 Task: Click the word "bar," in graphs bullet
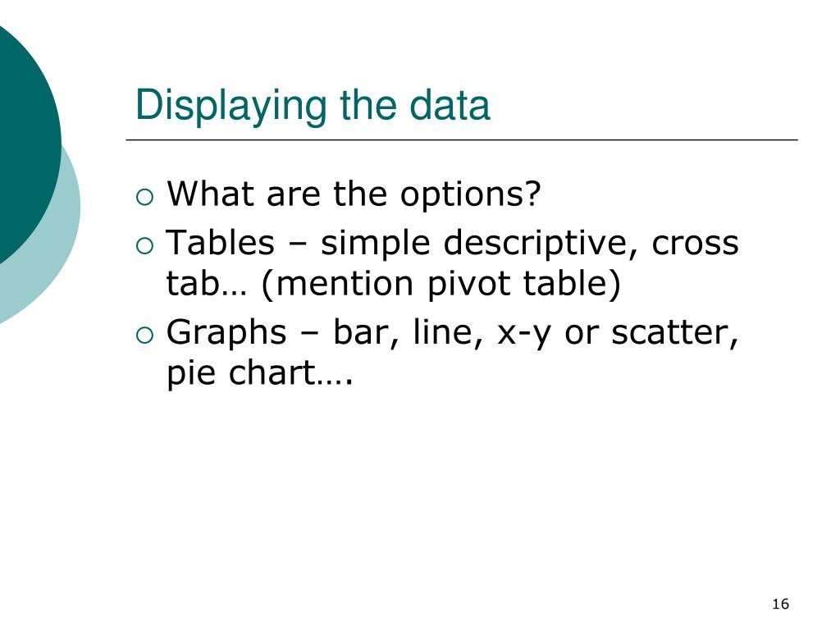(366, 333)
